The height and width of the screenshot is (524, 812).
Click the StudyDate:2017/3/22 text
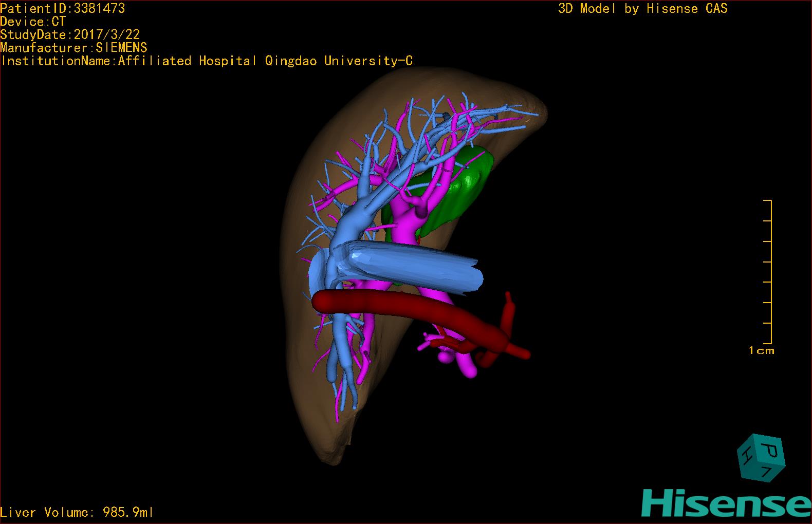[x=70, y=34]
